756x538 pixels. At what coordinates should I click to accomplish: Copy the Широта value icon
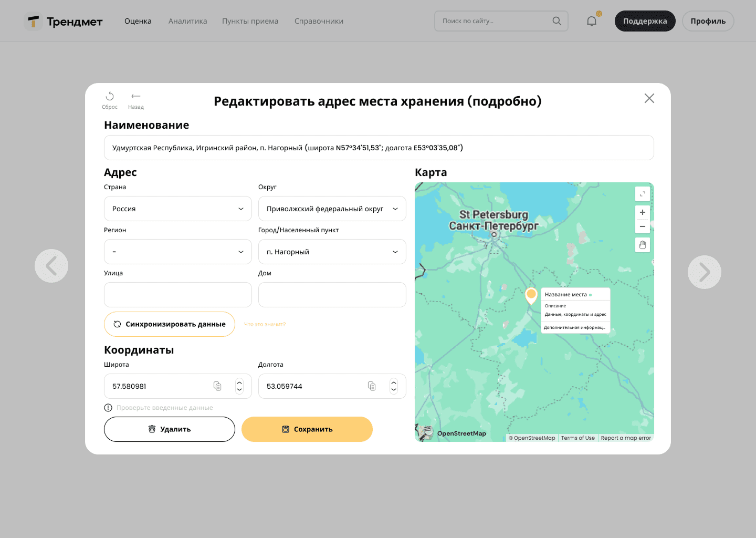point(217,386)
